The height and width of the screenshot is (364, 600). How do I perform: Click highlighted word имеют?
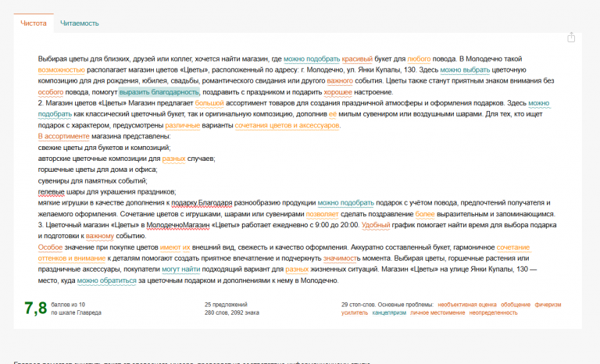170,248
